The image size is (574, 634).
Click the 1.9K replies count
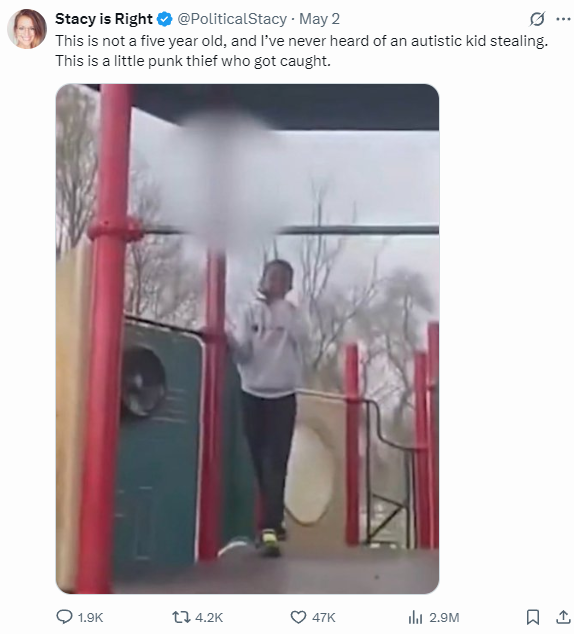pos(90,617)
